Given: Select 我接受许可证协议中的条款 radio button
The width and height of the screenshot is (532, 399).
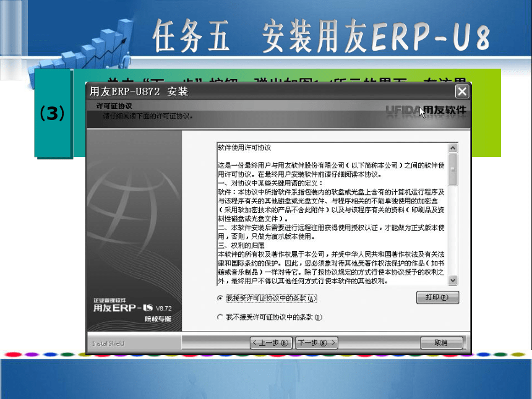Looking at the screenshot, I should (220, 298).
